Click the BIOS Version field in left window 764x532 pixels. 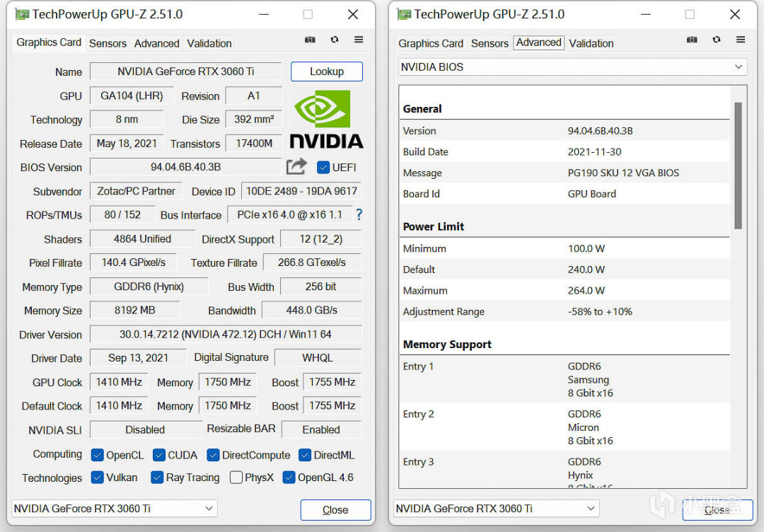[x=185, y=167]
